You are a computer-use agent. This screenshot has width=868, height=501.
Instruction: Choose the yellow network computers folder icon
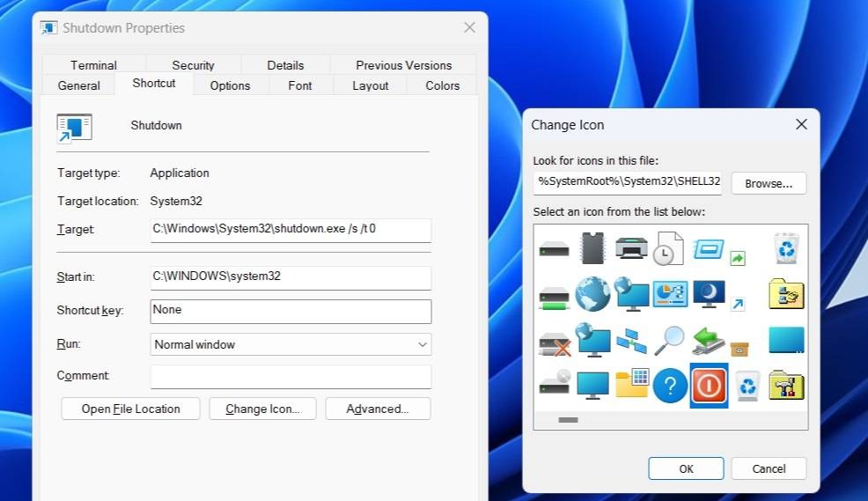coord(787,293)
